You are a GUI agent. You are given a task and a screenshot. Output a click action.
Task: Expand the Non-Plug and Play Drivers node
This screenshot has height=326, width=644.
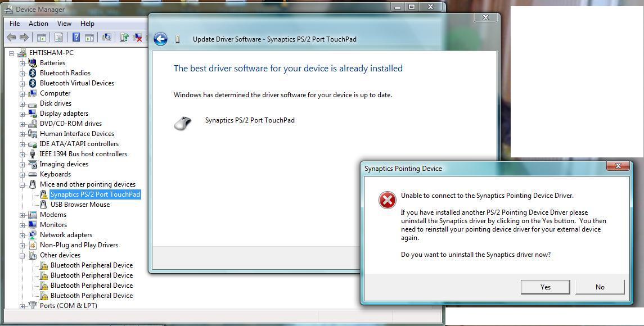(22, 246)
